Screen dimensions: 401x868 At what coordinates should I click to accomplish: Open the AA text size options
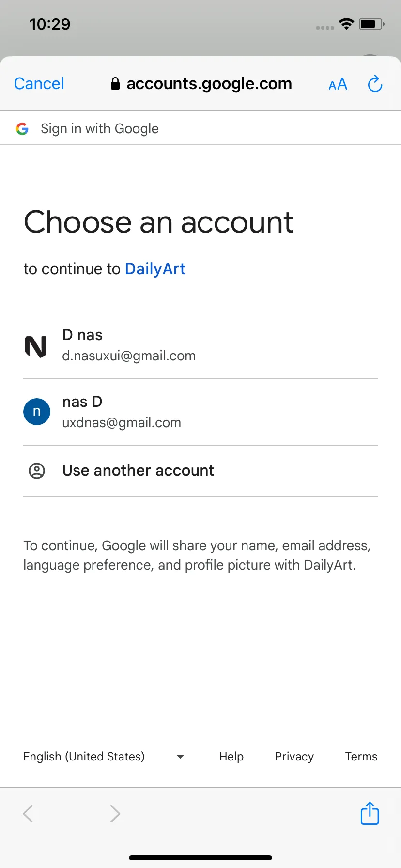(338, 84)
